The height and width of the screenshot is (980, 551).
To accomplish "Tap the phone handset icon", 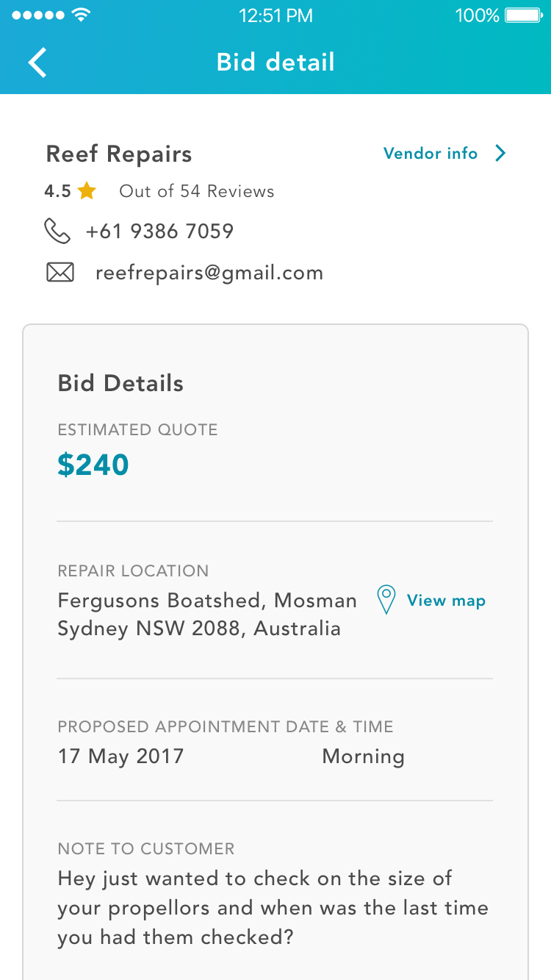I will (57, 232).
